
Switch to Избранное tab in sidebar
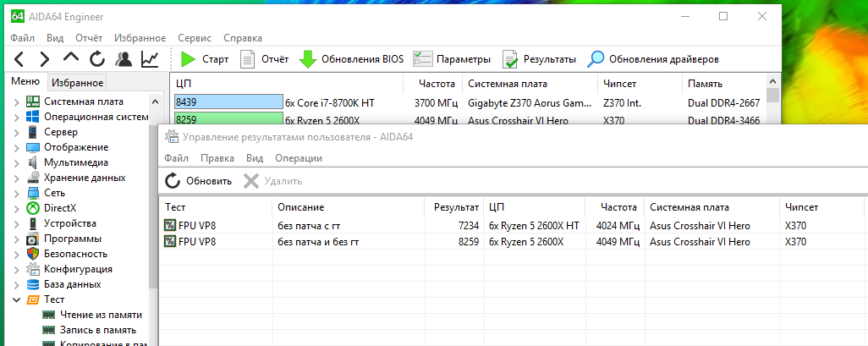(78, 83)
